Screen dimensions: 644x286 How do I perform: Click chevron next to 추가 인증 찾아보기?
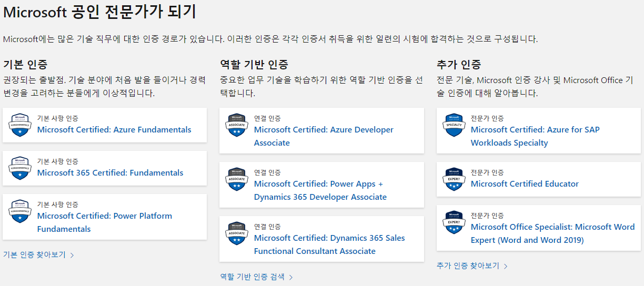(x=506, y=267)
